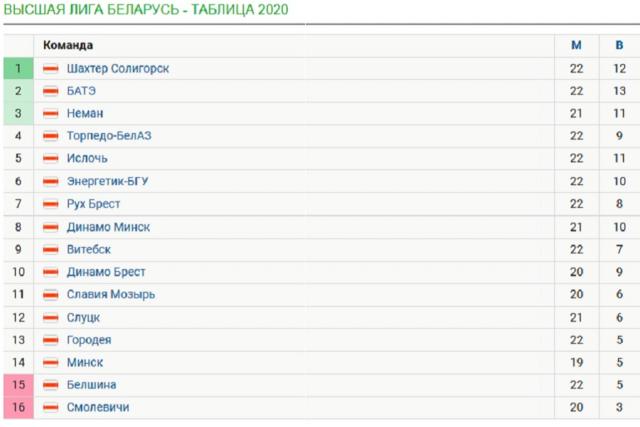Sort table by the М column header

click(x=576, y=45)
